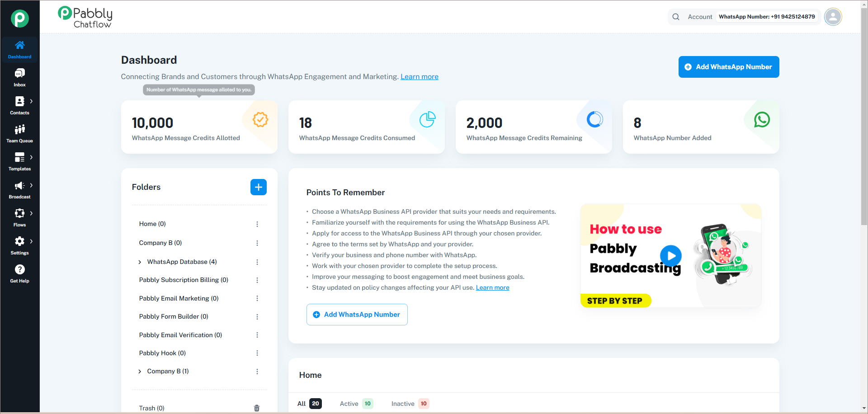
Task: Open Learn more link under Dashboard heading
Action: [420, 77]
